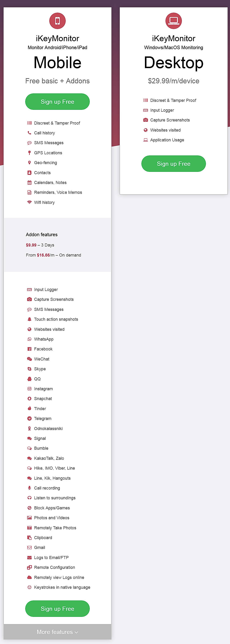This screenshot has width=230, height=644.
Task: Select the Snapchat icon
Action: coord(29,398)
